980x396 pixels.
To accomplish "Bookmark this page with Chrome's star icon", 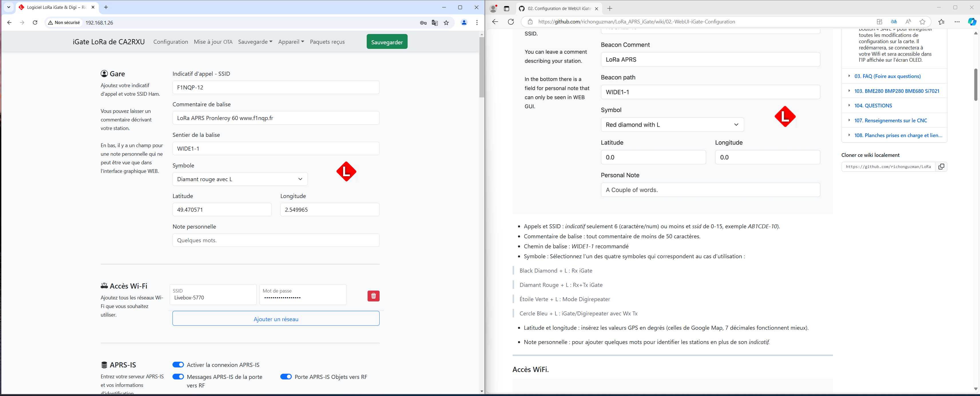I will [x=446, y=23].
